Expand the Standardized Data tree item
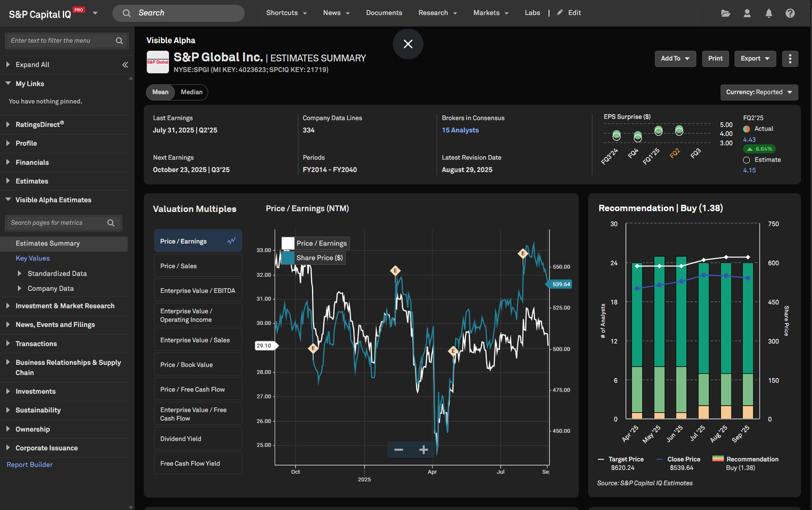812x510 pixels. coord(19,274)
